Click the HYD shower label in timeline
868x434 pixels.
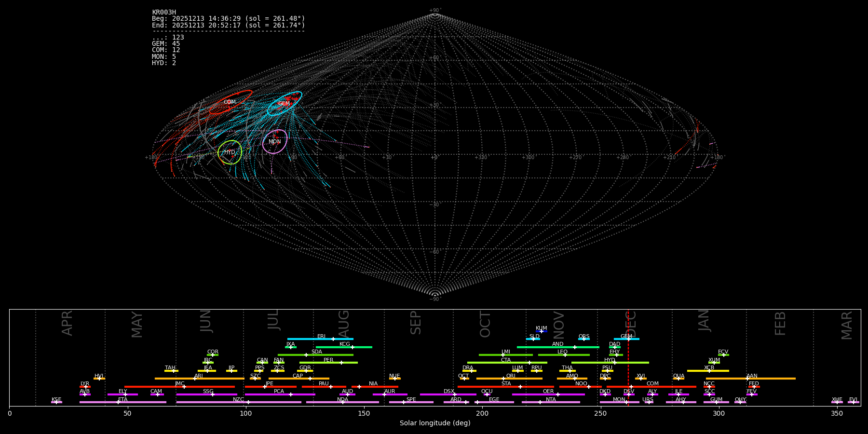(x=610, y=360)
